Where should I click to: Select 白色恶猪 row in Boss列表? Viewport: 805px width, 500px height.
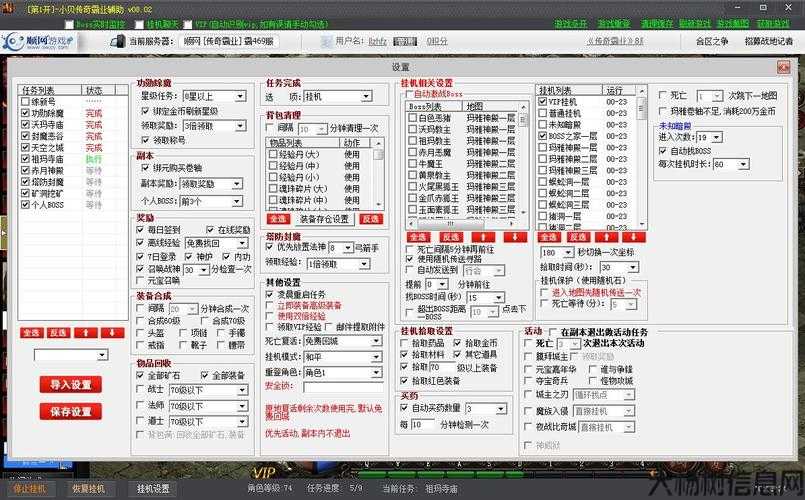[x=462, y=118]
